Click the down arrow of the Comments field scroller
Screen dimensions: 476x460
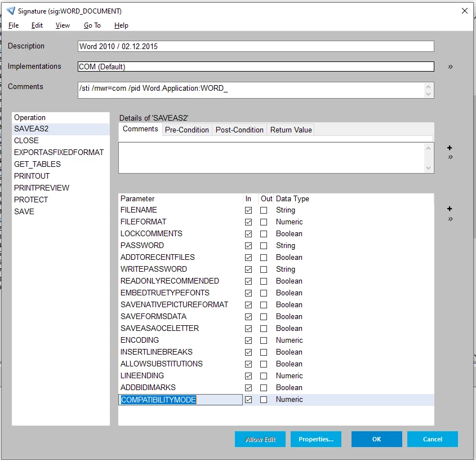point(428,94)
